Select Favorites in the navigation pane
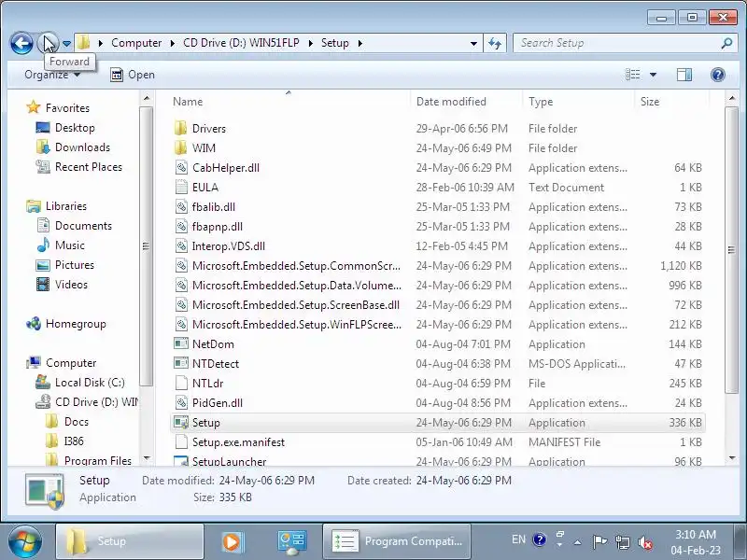Screen dimensions: 747x560 point(67,108)
